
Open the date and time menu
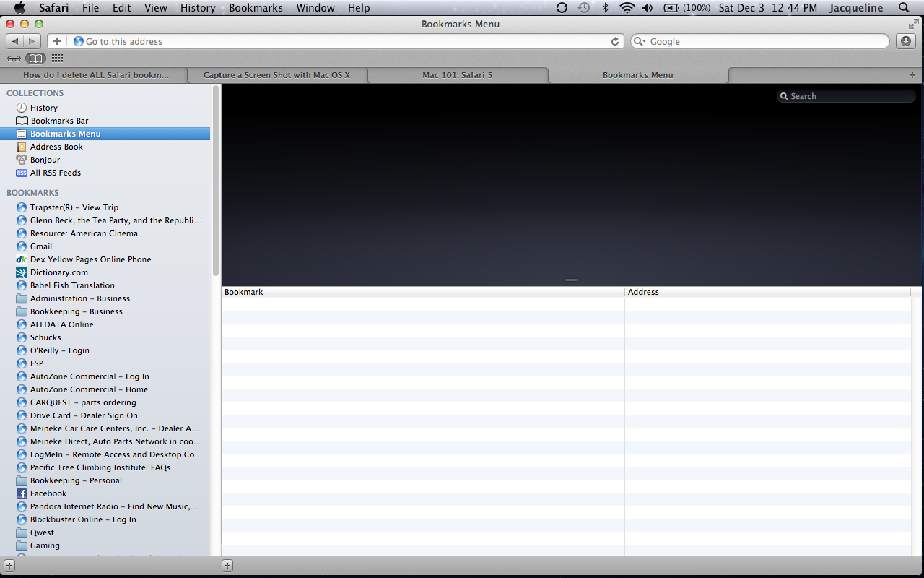pyautogui.click(x=768, y=8)
